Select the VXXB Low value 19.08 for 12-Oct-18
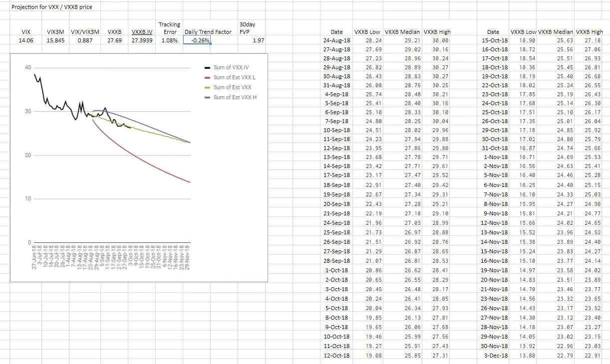This screenshot has height=364, width=610. (x=374, y=356)
